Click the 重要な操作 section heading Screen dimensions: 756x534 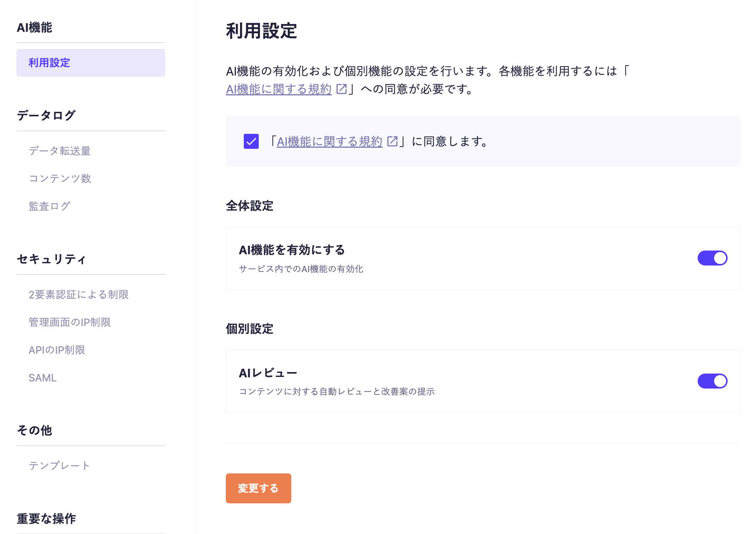pos(46,519)
